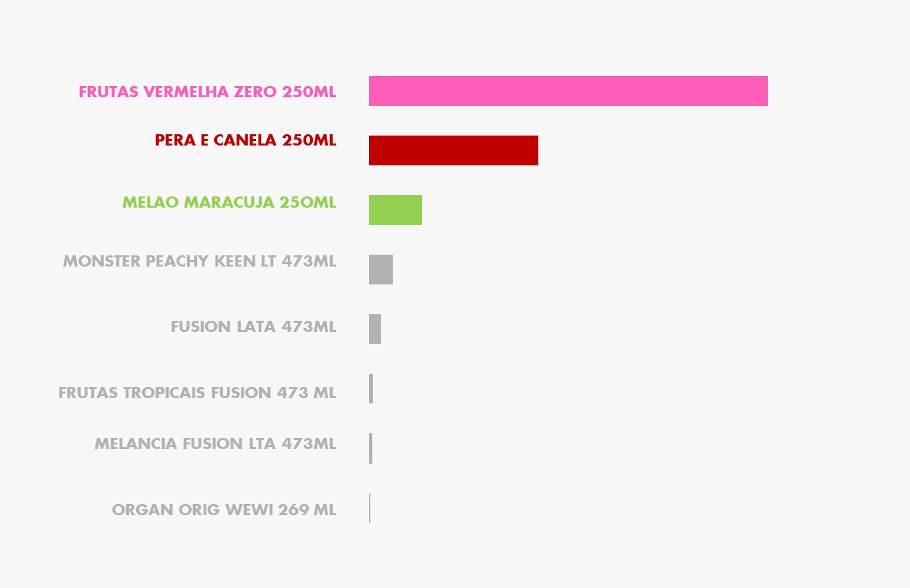Screen dimensions: 910x588
Task: Select the MONSTER PEACHY KEEN LT label
Action: pos(200,261)
